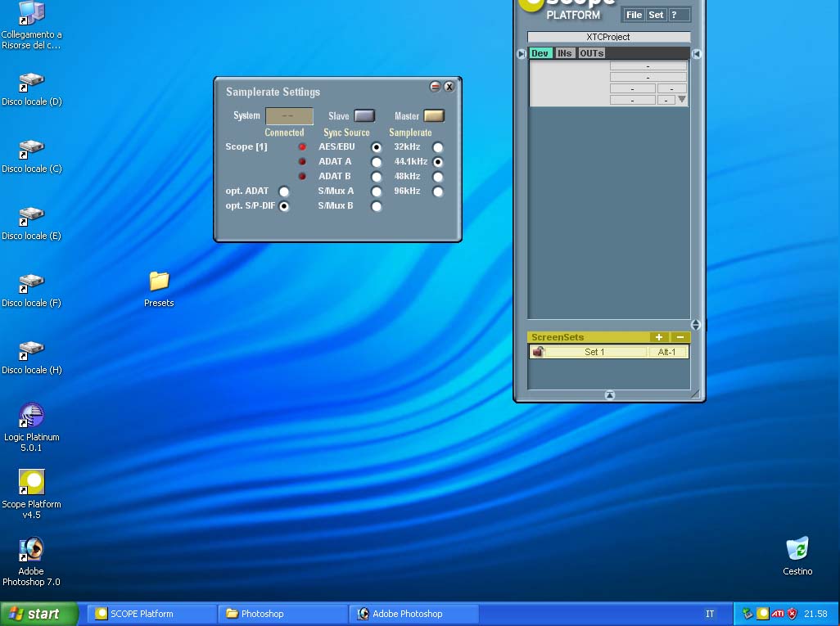
Task: Click the red shield tray icon
Action: 792,614
